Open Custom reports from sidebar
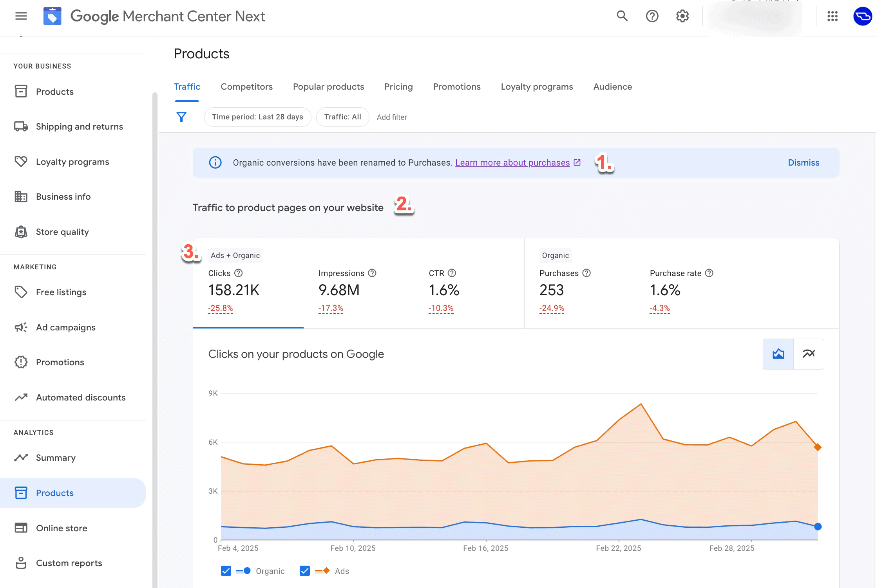Image resolution: width=876 pixels, height=588 pixels. click(69, 563)
